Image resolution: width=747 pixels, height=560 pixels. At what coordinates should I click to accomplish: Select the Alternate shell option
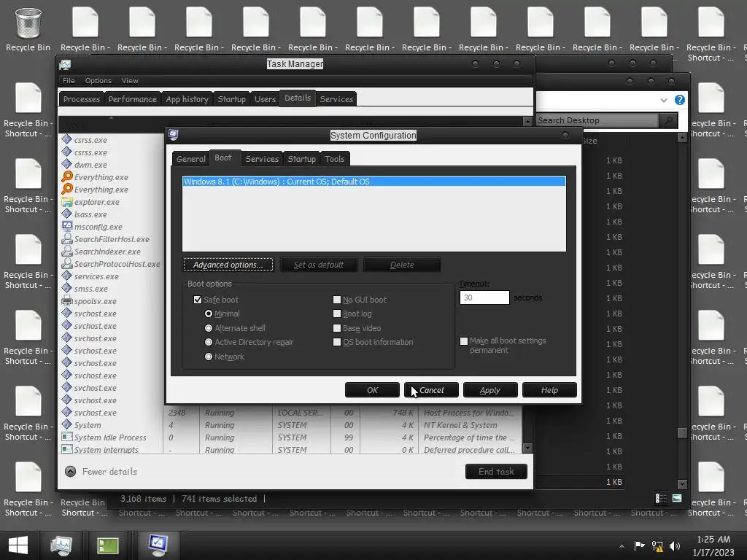coord(209,328)
